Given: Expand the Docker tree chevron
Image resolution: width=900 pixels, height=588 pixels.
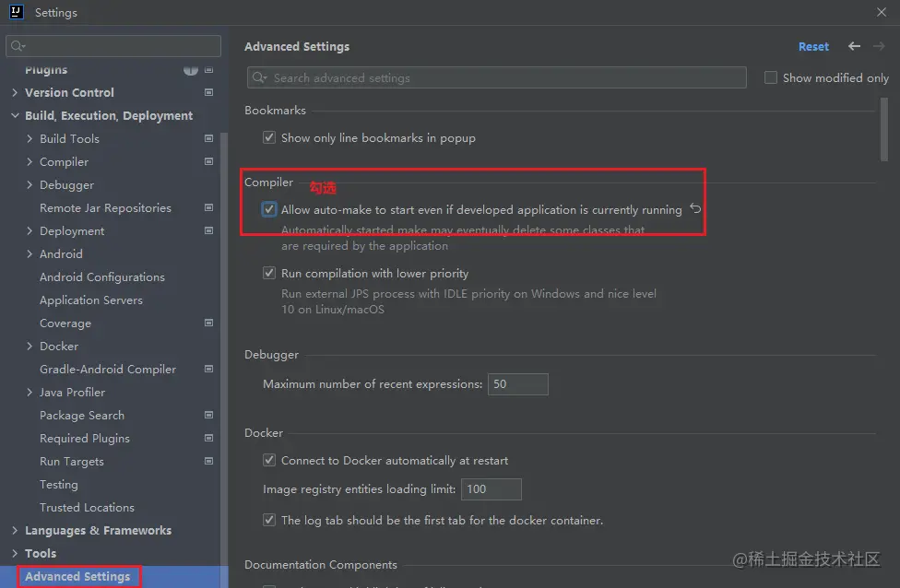Looking at the screenshot, I should (30, 346).
